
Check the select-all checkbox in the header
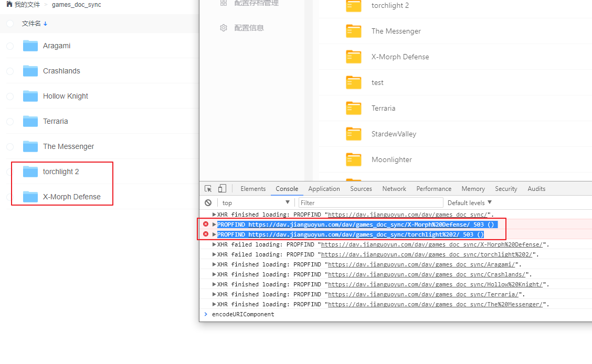pyautogui.click(x=9, y=24)
